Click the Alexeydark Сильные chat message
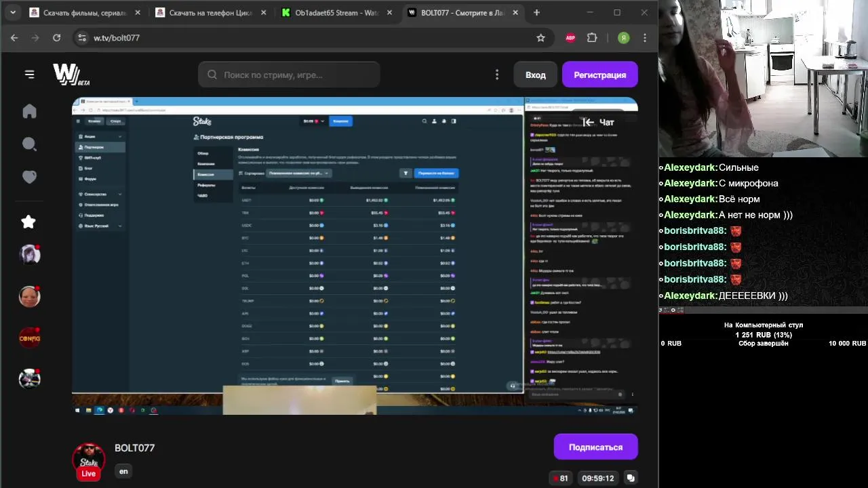Screen dimensions: 868x488 click(x=711, y=167)
